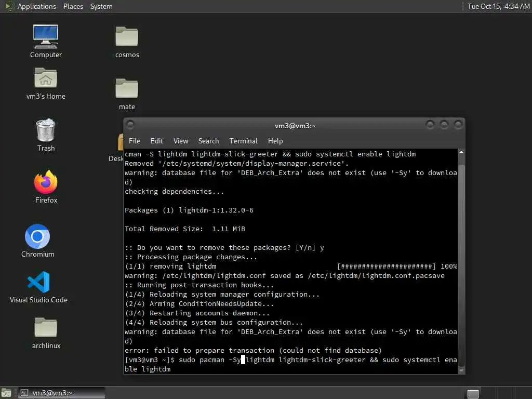This screenshot has height=399, width=532.
Task: Click the last terminal line 'ble lightdm'
Action: [x=148, y=369]
